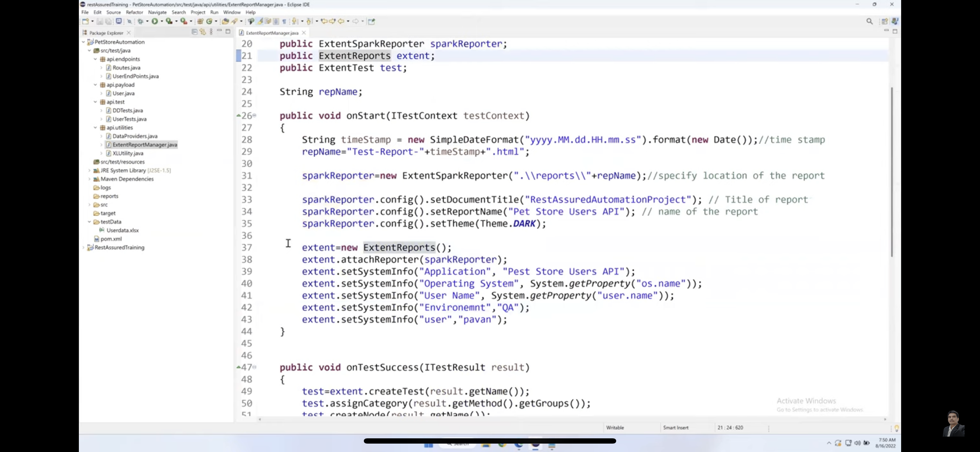The image size is (980, 452).
Task: Toggle Link with Editor in Package Explorer
Action: click(x=203, y=32)
